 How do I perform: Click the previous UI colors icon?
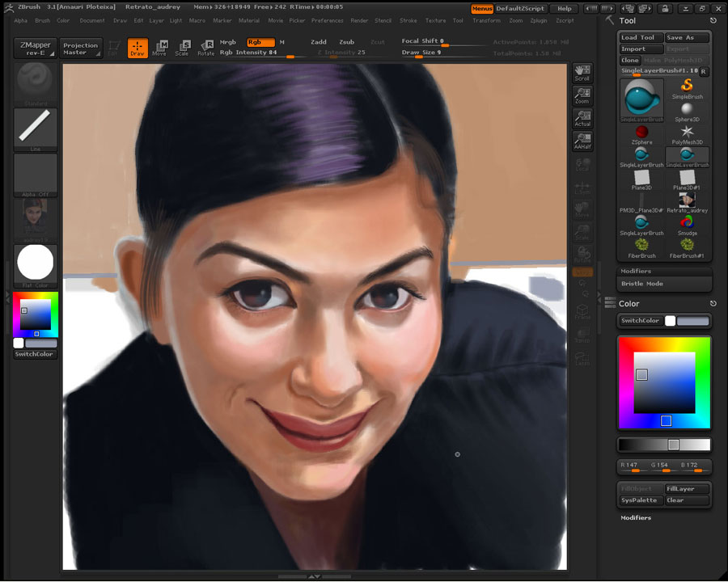click(629, 8)
